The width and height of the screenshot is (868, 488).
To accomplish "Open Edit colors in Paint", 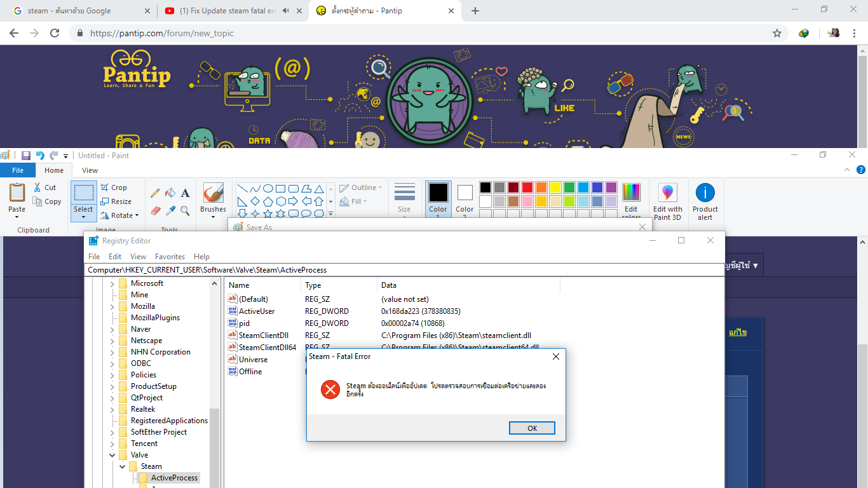I will click(x=631, y=201).
